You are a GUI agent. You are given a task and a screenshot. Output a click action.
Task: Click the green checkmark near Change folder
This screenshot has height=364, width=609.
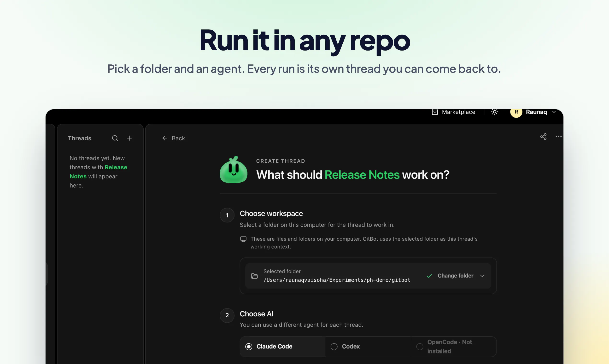[x=429, y=276]
